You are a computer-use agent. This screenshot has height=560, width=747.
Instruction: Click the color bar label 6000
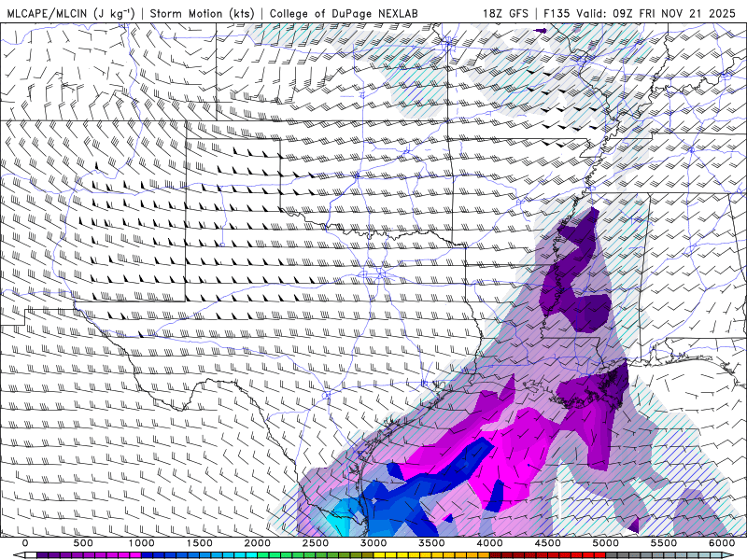[x=722, y=543]
